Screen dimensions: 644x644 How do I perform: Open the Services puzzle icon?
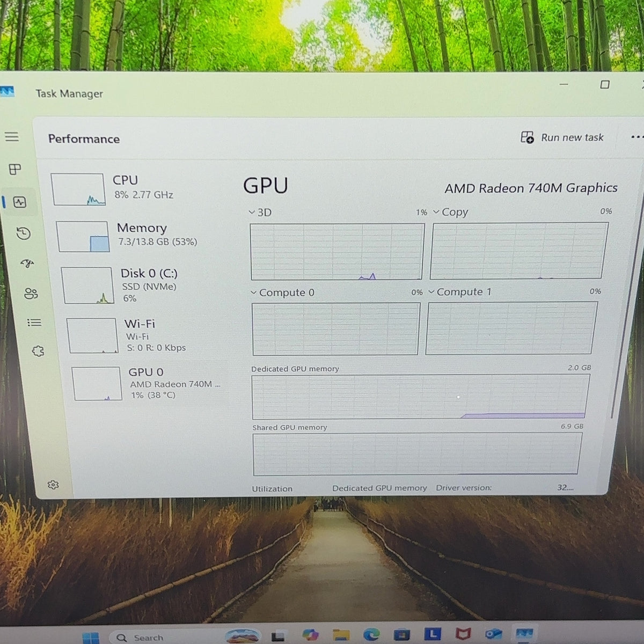(x=38, y=352)
